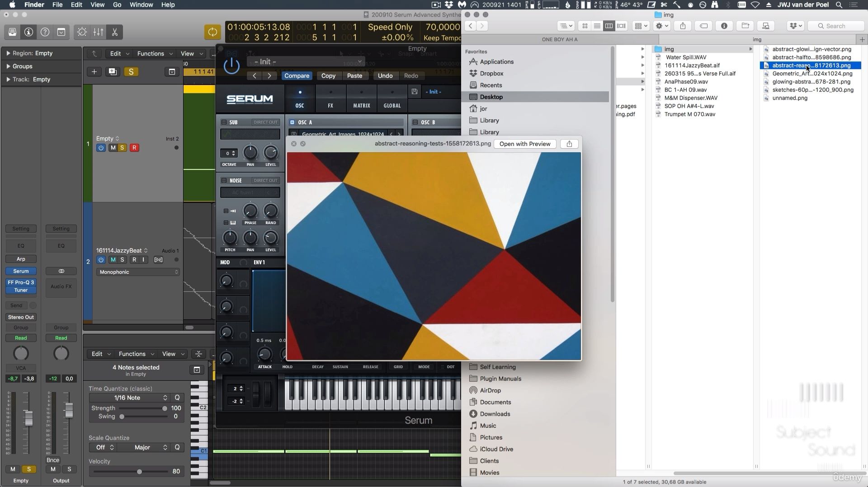Click the scissors editors icon
This screenshot has height=487, width=868.
(x=115, y=32)
